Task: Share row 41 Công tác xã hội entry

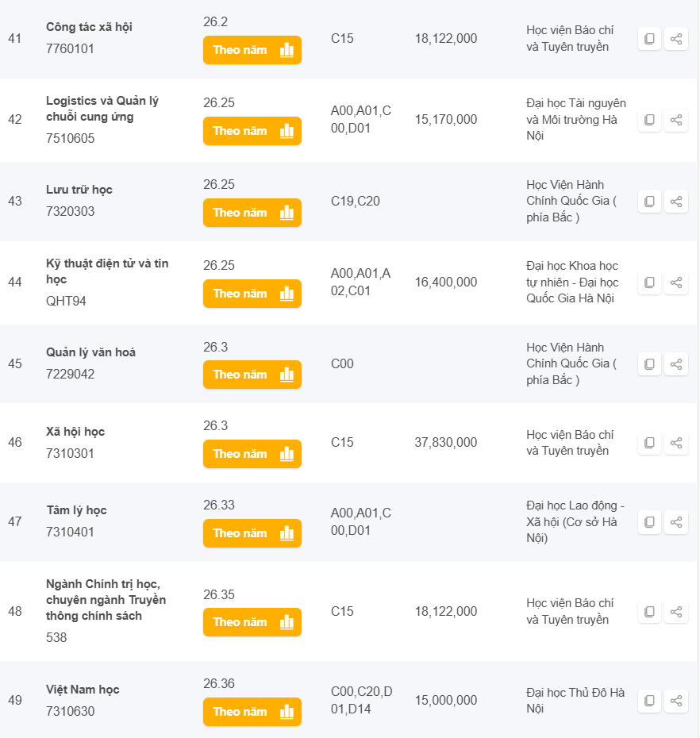Action: (676, 39)
